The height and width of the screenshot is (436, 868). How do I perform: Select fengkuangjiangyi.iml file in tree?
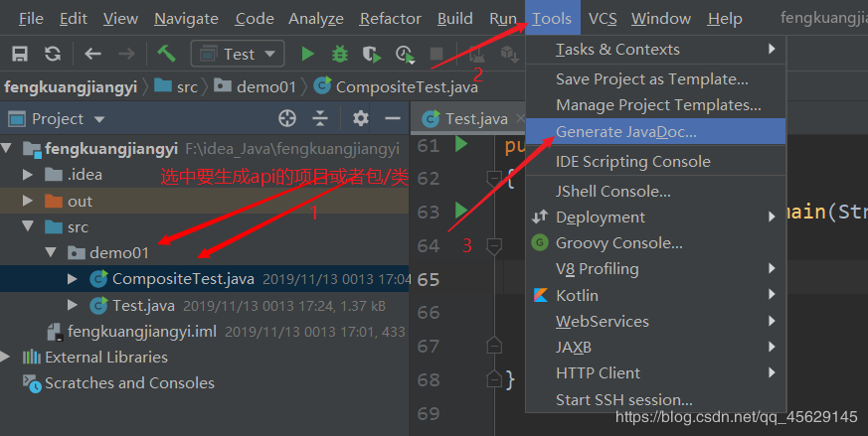click(x=142, y=331)
